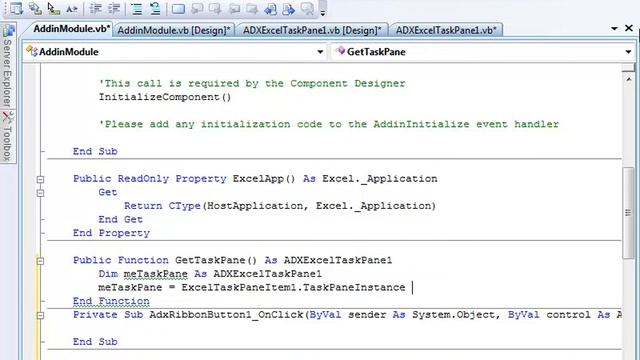
Task: Clear all bookmarks toolbar icon
Action: [x=307, y=9]
